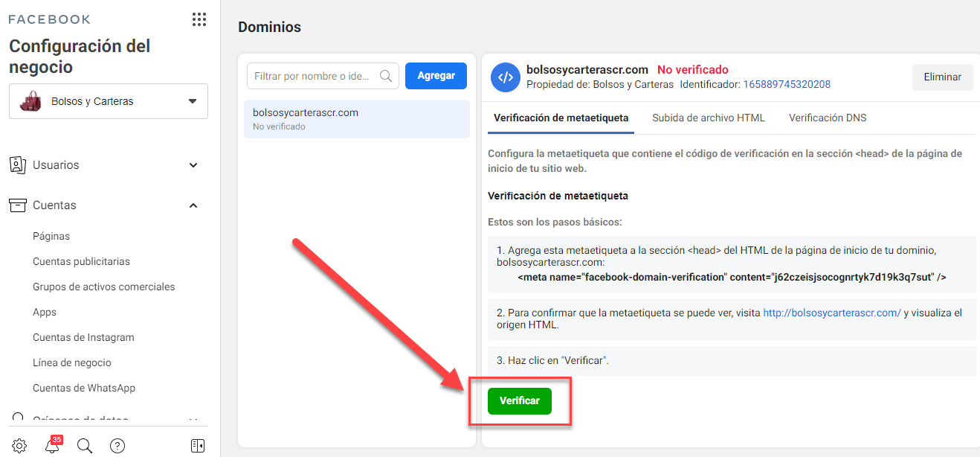Screen dimensions: 980x457
Task: Click the red No verificado status in header
Action: pos(693,70)
